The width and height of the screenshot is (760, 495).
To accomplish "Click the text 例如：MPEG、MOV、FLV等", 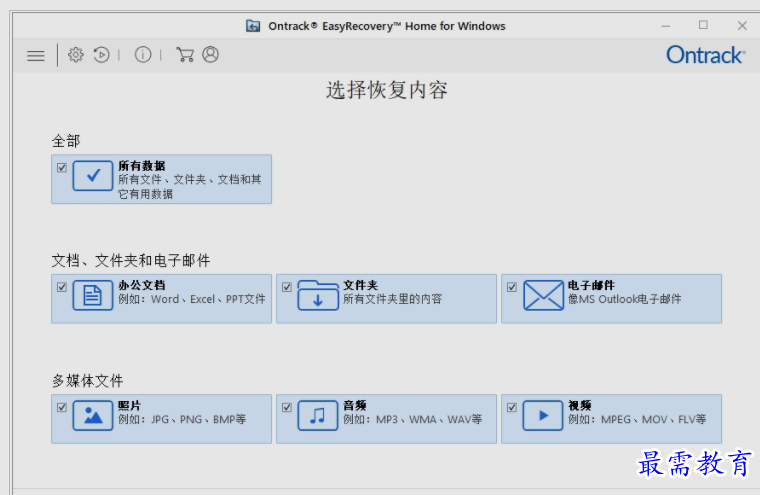I will (637, 419).
